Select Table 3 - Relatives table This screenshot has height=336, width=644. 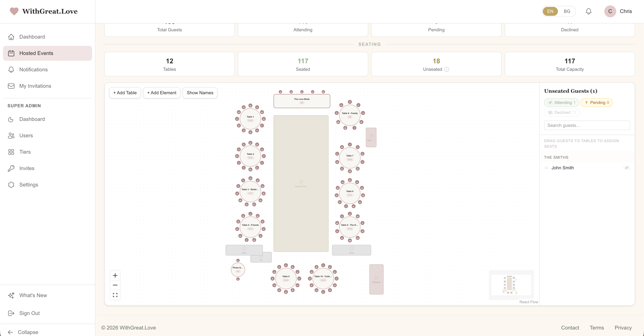250,191
